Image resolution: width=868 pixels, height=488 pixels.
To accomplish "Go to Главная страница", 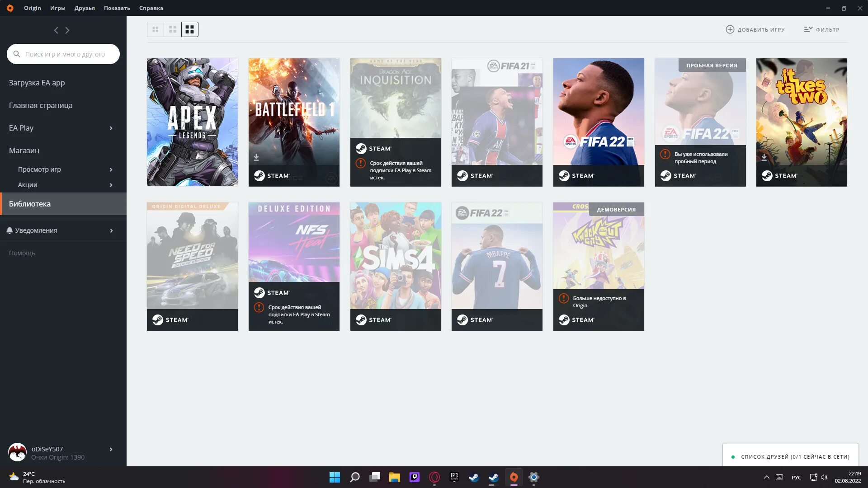I will pos(41,105).
